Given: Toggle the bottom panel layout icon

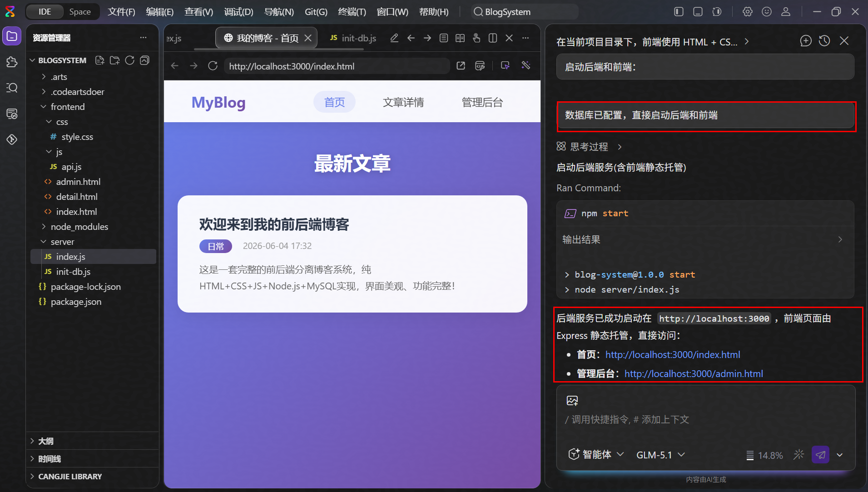Looking at the screenshot, I should coord(698,12).
